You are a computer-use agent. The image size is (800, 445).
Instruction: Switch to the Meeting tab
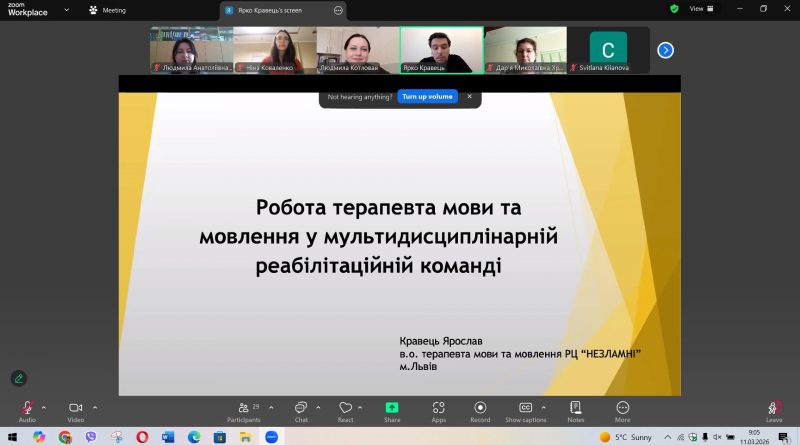[108, 10]
